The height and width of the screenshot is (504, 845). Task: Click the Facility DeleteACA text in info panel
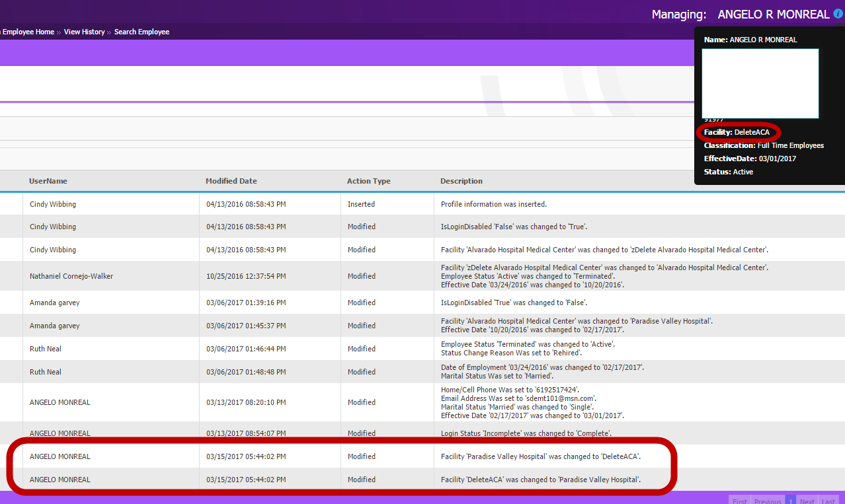click(x=738, y=131)
